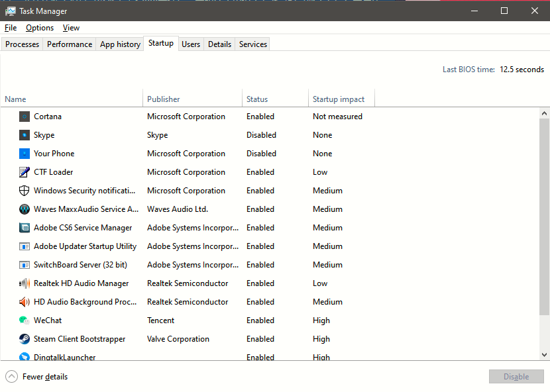Sort by the Startup impact column header
Screen dimensions: 550x392
click(342, 99)
